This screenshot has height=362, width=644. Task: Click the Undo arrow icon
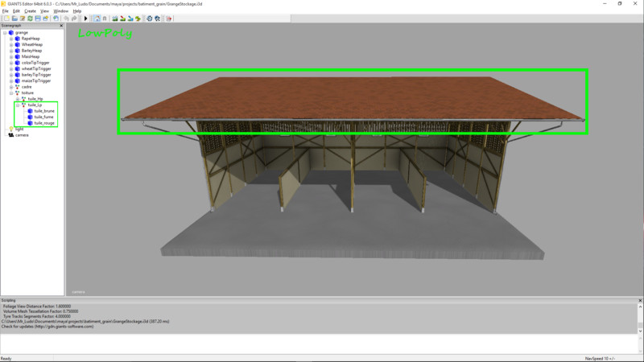(67, 19)
